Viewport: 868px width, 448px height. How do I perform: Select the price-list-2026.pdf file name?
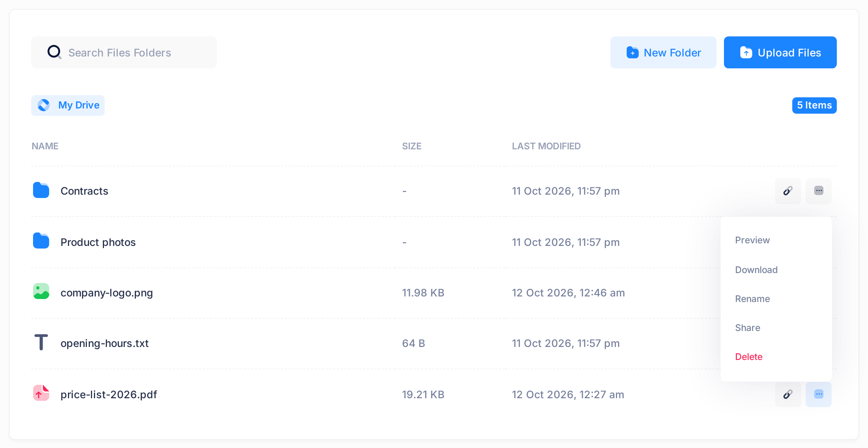click(109, 395)
